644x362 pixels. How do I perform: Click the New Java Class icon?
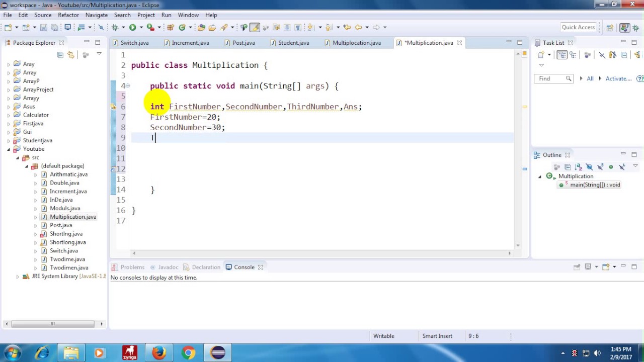pos(182,27)
